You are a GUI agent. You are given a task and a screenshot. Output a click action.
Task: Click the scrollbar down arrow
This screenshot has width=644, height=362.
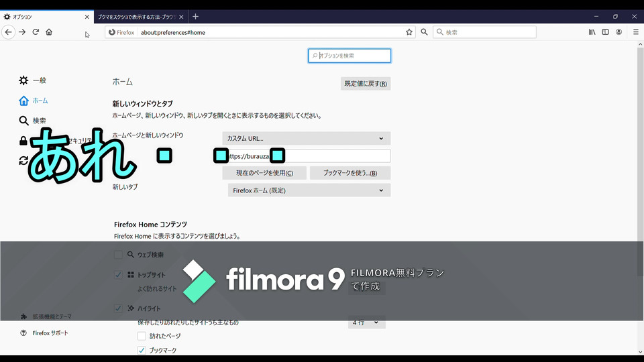pyautogui.click(x=640, y=352)
